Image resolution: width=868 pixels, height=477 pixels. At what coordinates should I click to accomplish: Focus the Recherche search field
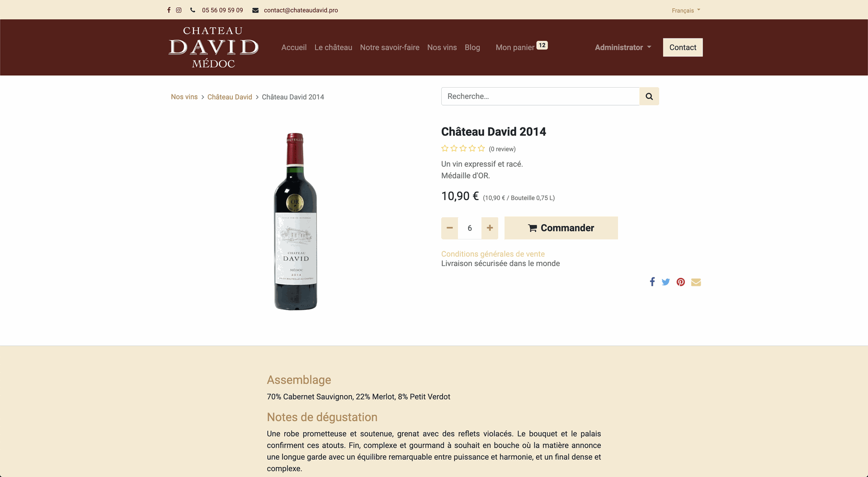(540, 96)
